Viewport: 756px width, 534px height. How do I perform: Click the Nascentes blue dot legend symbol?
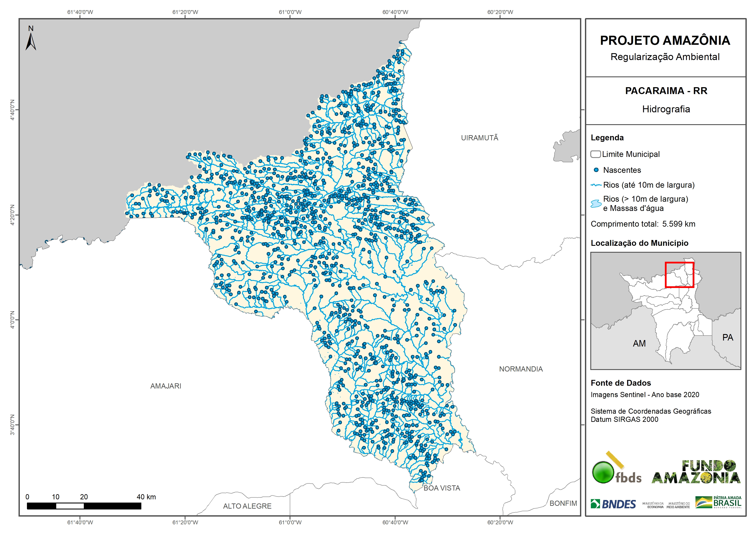coord(596,170)
